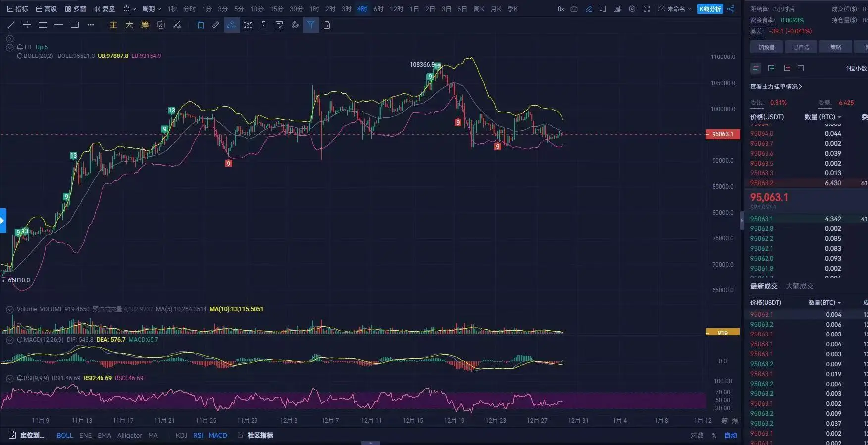Click the attachment paperclip icon
The width and height of the screenshot is (868, 445).
click(x=295, y=25)
